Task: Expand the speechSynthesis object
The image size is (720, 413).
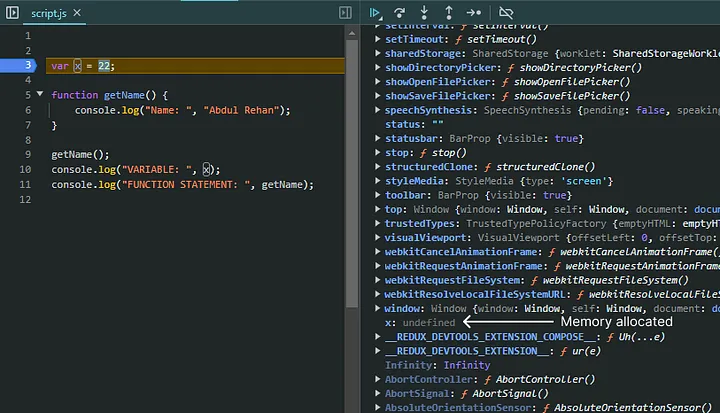Action: click(x=378, y=110)
